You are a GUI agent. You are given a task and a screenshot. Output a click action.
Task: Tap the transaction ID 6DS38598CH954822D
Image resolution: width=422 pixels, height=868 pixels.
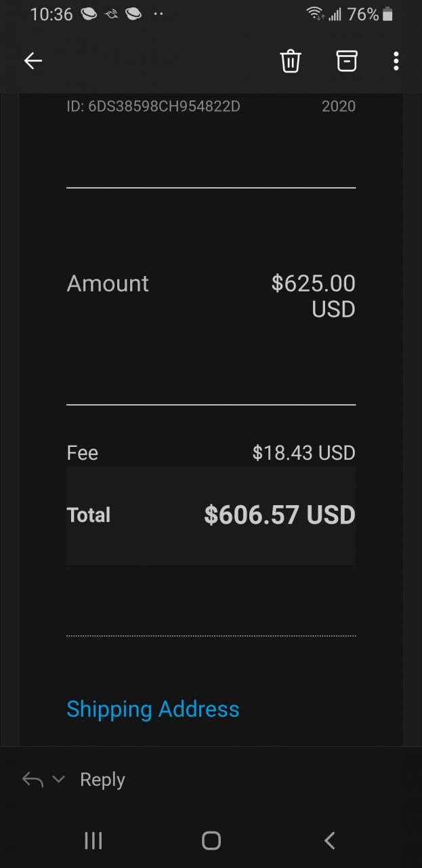(x=154, y=106)
